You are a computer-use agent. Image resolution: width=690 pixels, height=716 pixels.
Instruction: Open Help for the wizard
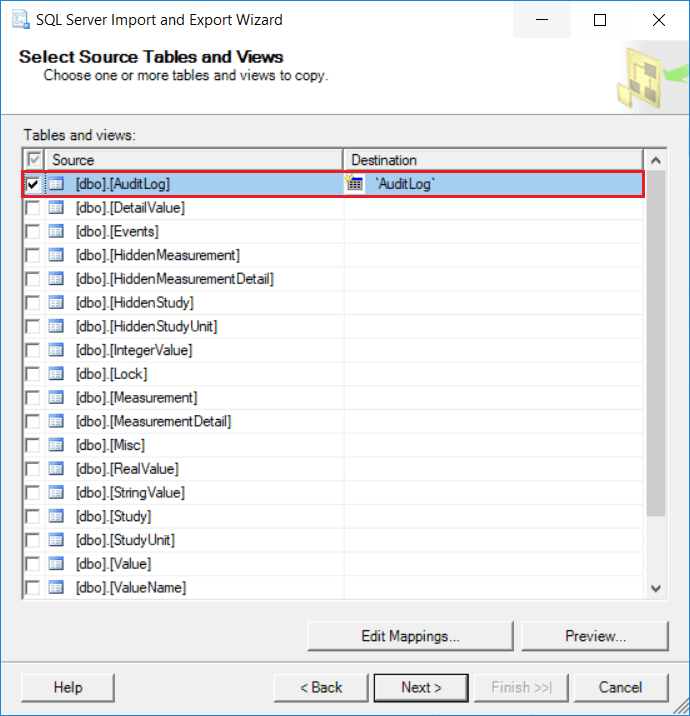(68, 687)
